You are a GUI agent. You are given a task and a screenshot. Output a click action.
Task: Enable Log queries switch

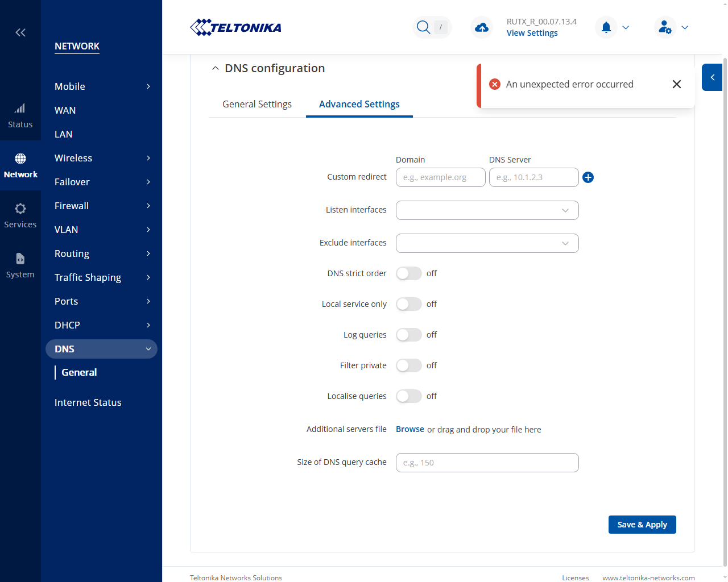(x=409, y=335)
